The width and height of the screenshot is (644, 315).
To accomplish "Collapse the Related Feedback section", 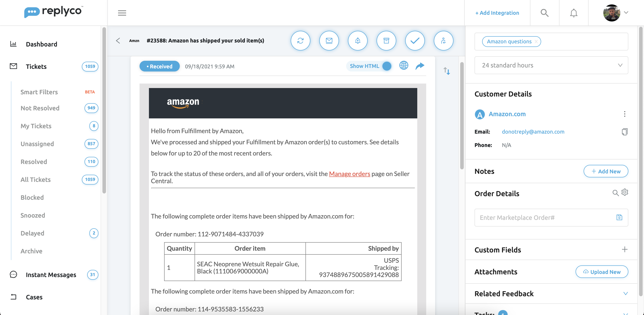I will point(626,294).
